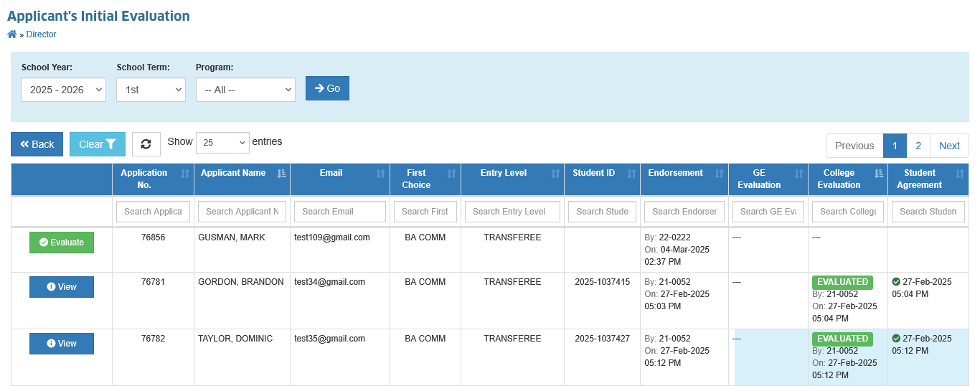The height and width of the screenshot is (386, 980).
Task: Sort by Entry Level column arrows
Action: (555, 173)
